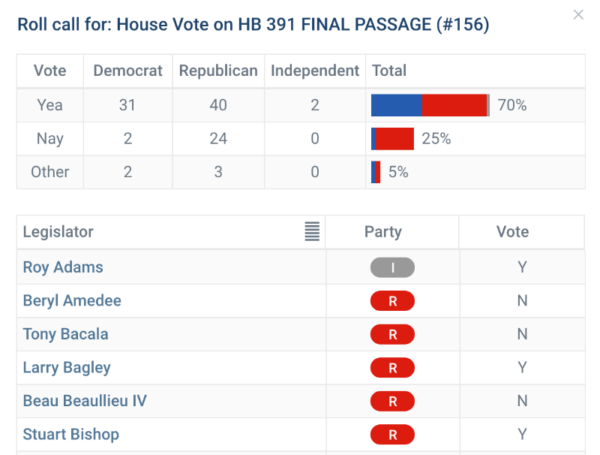
Task: Sort by the Party column header
Action: (x=383, y=232)
